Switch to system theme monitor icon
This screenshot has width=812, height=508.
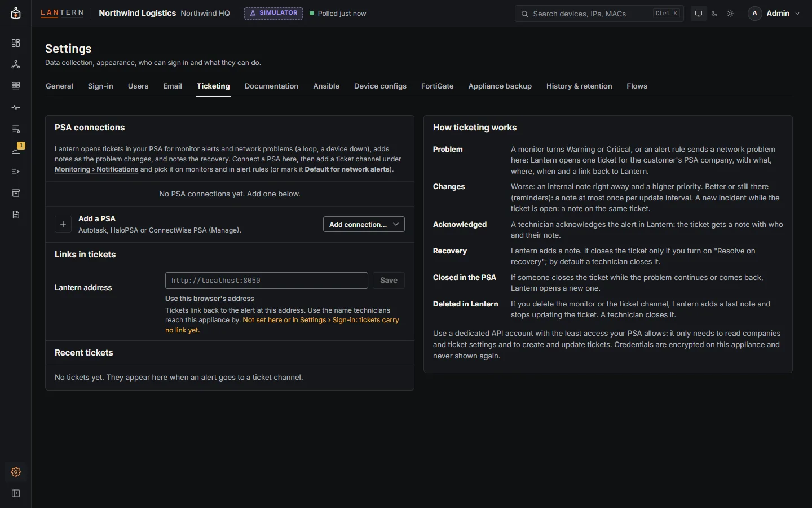[699, 14]
